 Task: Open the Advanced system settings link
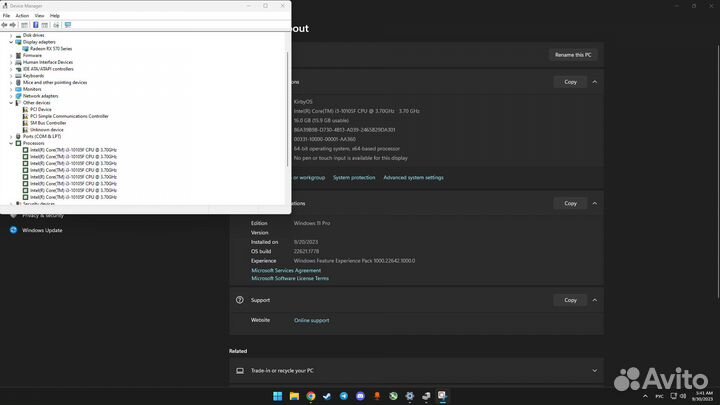point(413,178)
